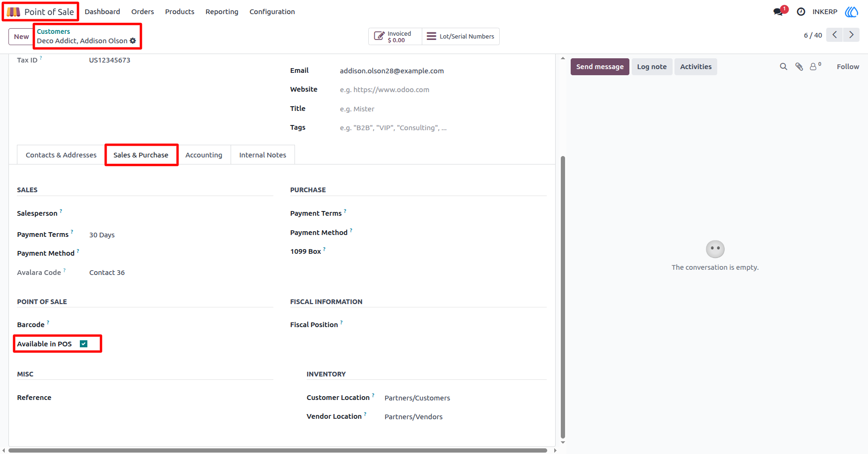868x454 pixels.
Task: Open the Salesperson dropdown field
Action: pos(181,213)
